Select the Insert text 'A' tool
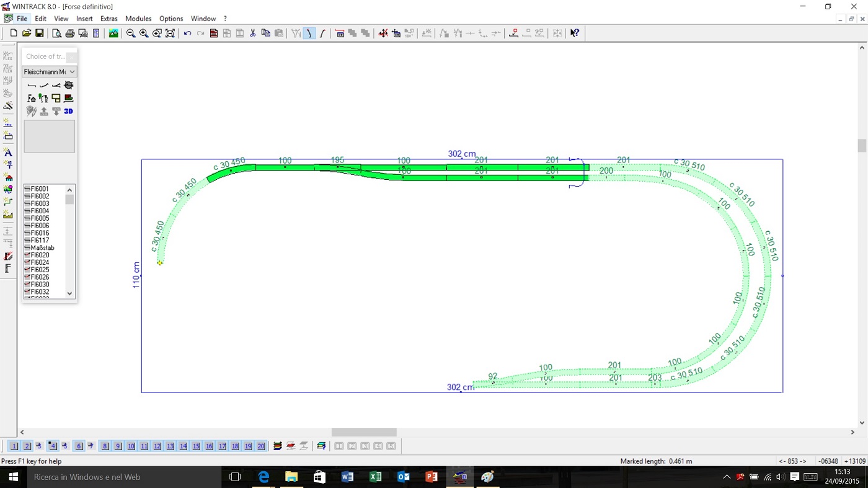 pyautogui.click(x=8, y=153)
